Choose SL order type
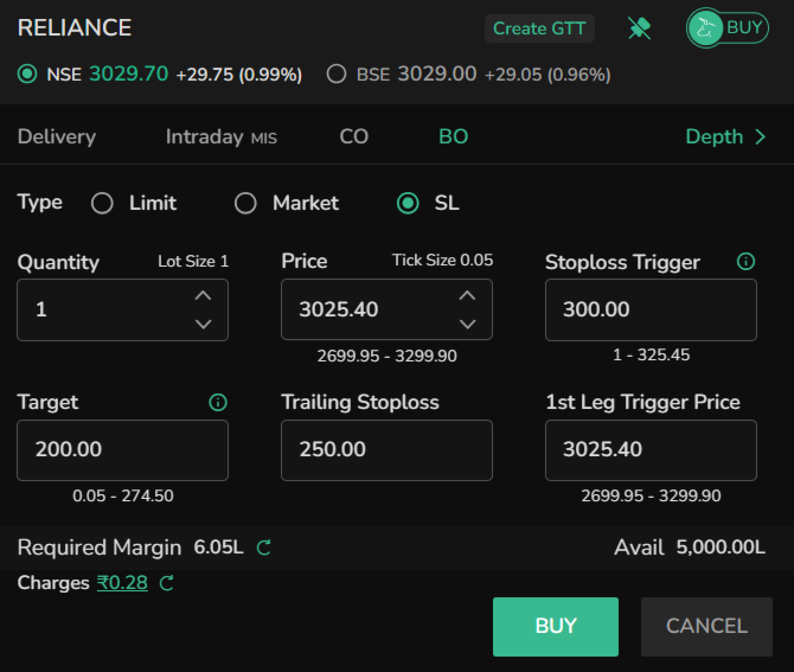 click(408, 203)
